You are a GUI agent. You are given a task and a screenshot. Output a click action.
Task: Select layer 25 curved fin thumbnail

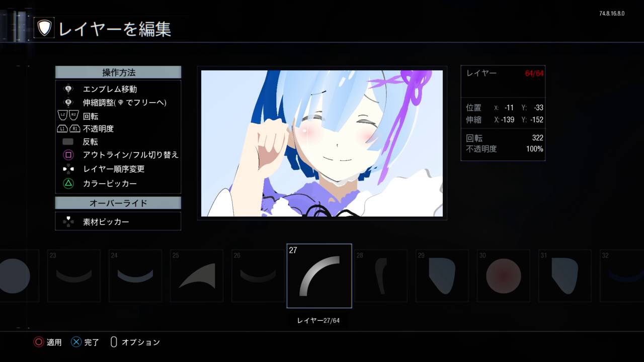(197, 276)
